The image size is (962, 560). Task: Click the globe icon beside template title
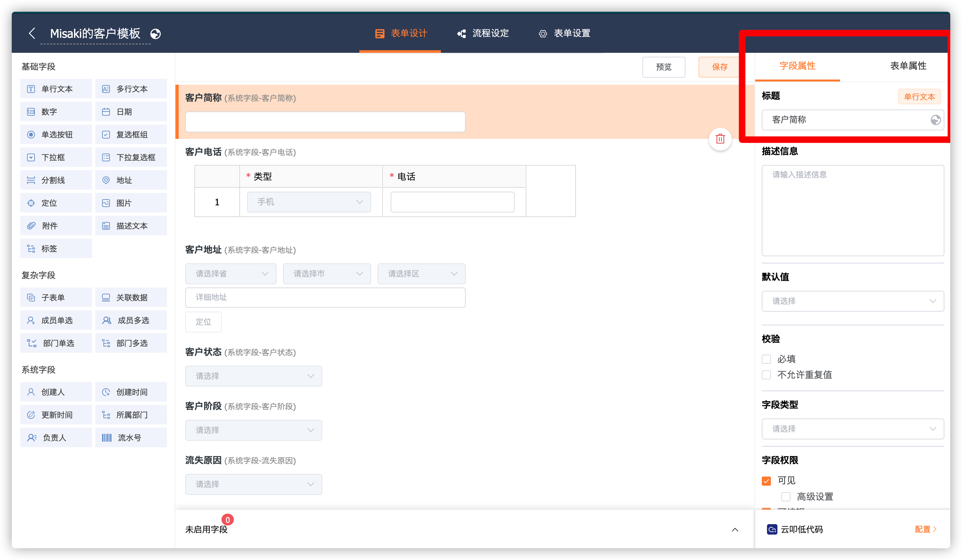[x=155, y=34]
